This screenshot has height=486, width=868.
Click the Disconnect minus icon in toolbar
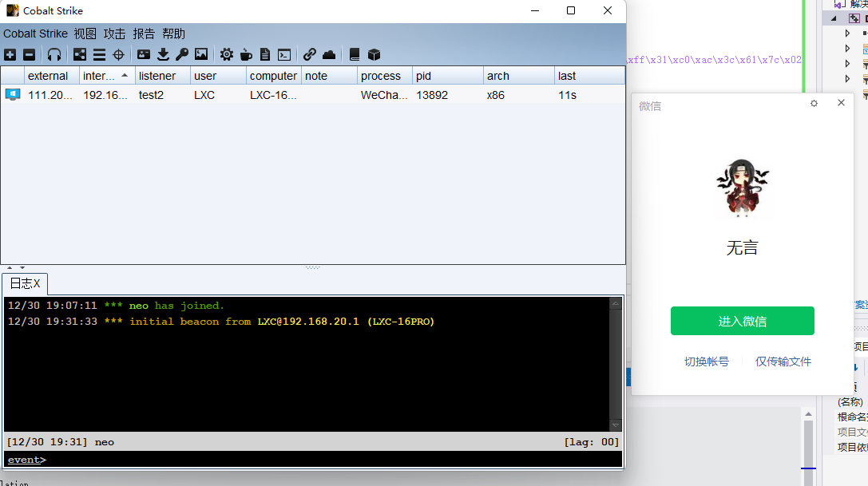coord(30,54)
